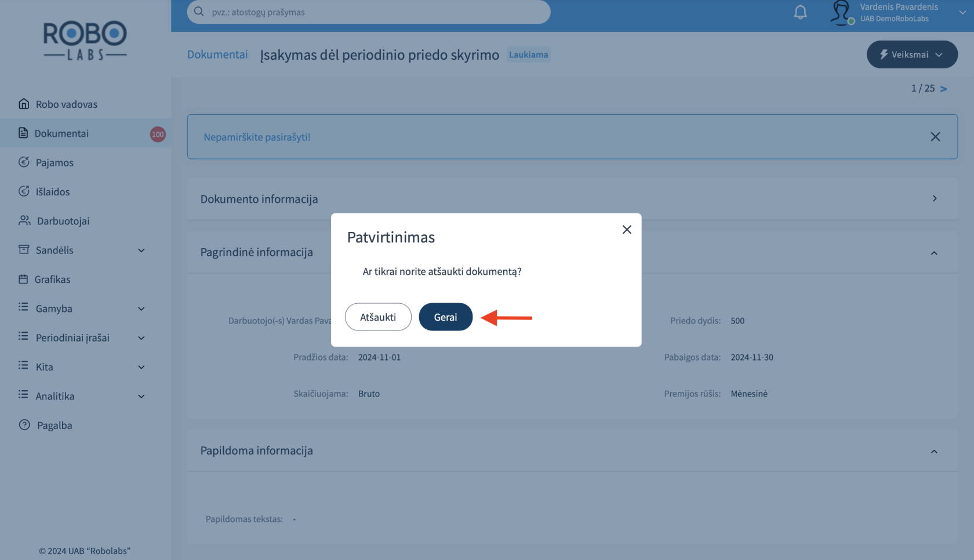This screenshot has width=974, height=560.
Task: Click the 1 / 25 page counter
Action: point(923,88)
